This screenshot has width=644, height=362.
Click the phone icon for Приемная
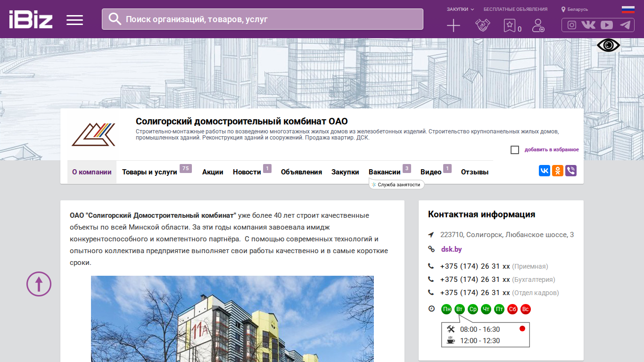431,266
